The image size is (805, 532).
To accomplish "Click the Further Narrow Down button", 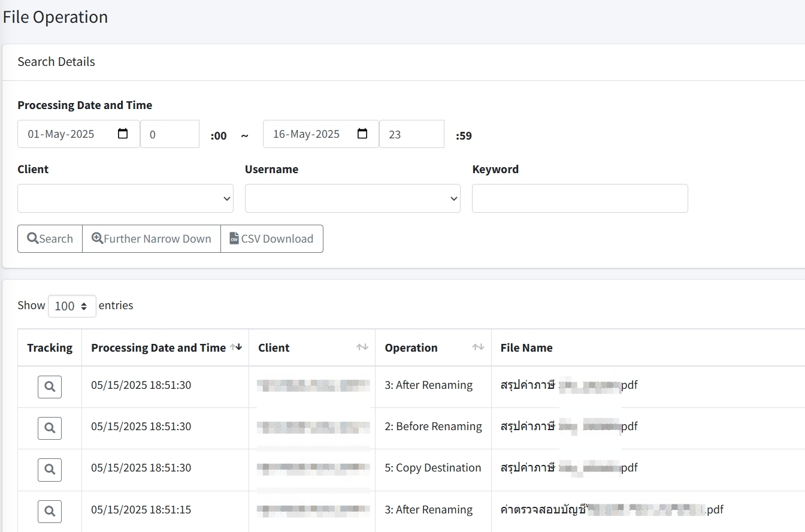I will pyautogui.click(x=151, y=238).
